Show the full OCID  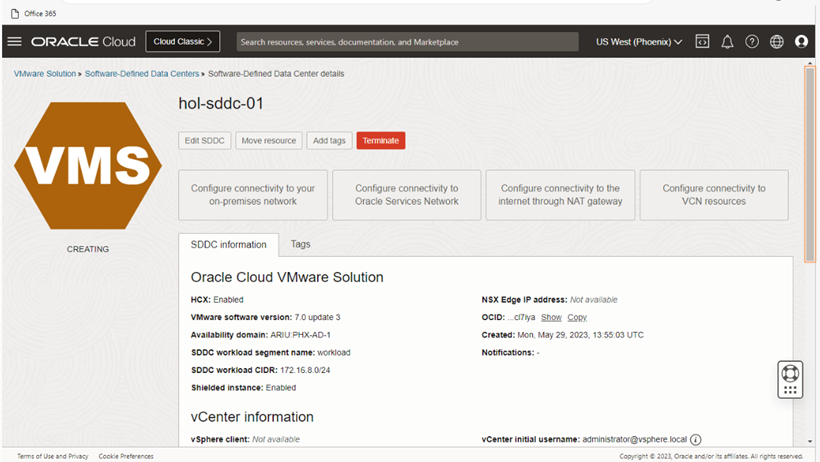point(551,318)
